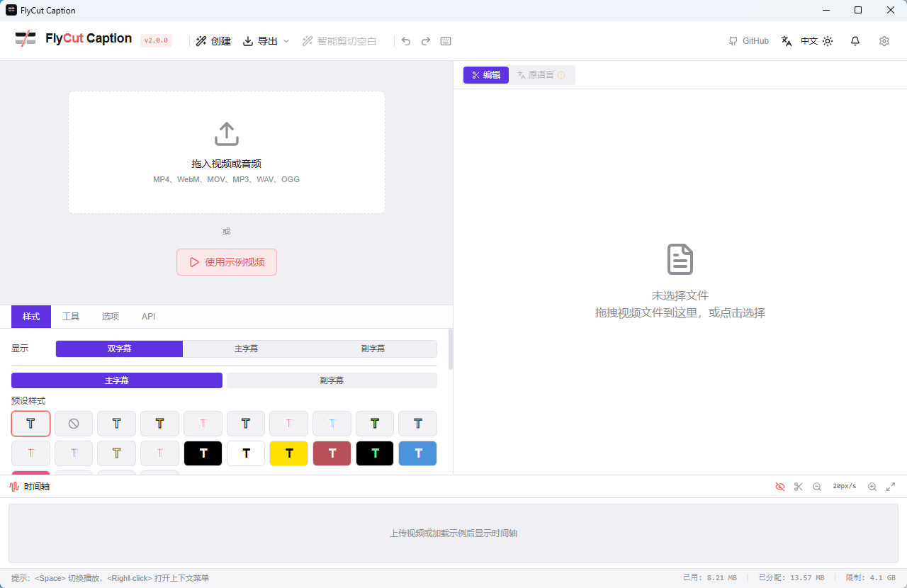Image resolution: width=907 pixels, height=588 pixels.
Task: Open the settings gear icon
Action: click(x=884, y=41)
